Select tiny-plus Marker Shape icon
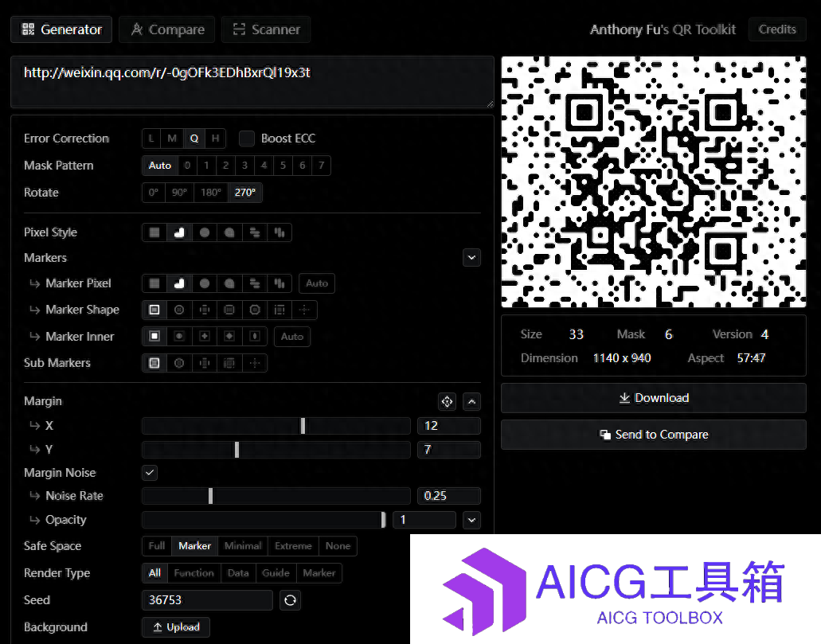The image size is (821, 644). coord(304,310)
